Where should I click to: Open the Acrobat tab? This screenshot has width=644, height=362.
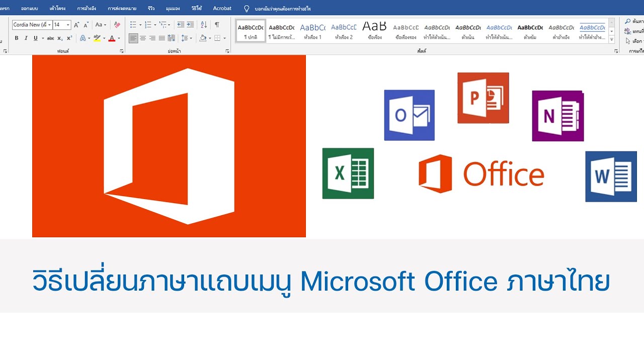point(222,9)
